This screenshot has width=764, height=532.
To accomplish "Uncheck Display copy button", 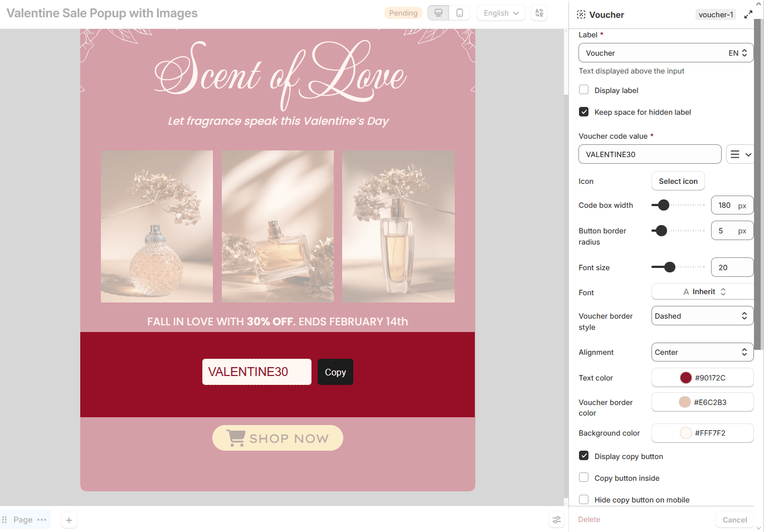I will [x=583, y=456].
